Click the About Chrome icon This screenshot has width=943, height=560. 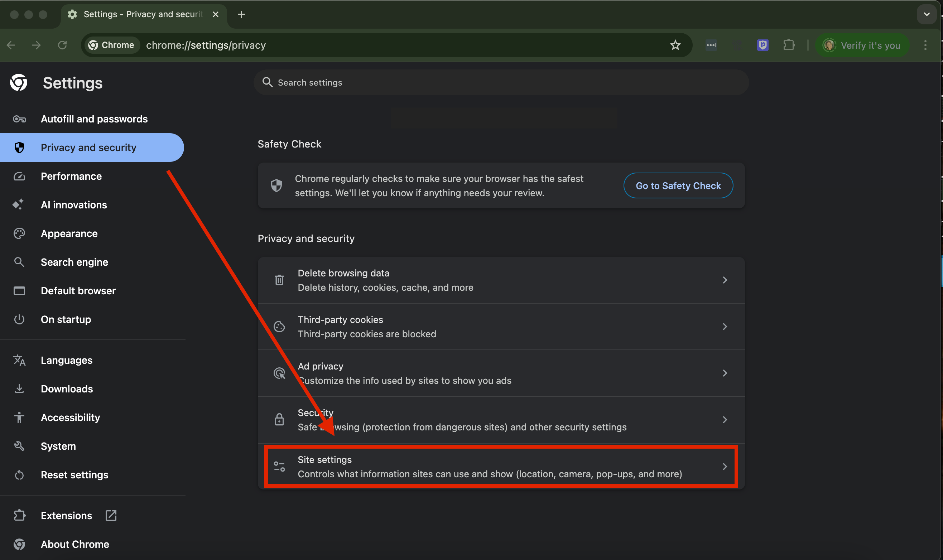pos(19,544)
